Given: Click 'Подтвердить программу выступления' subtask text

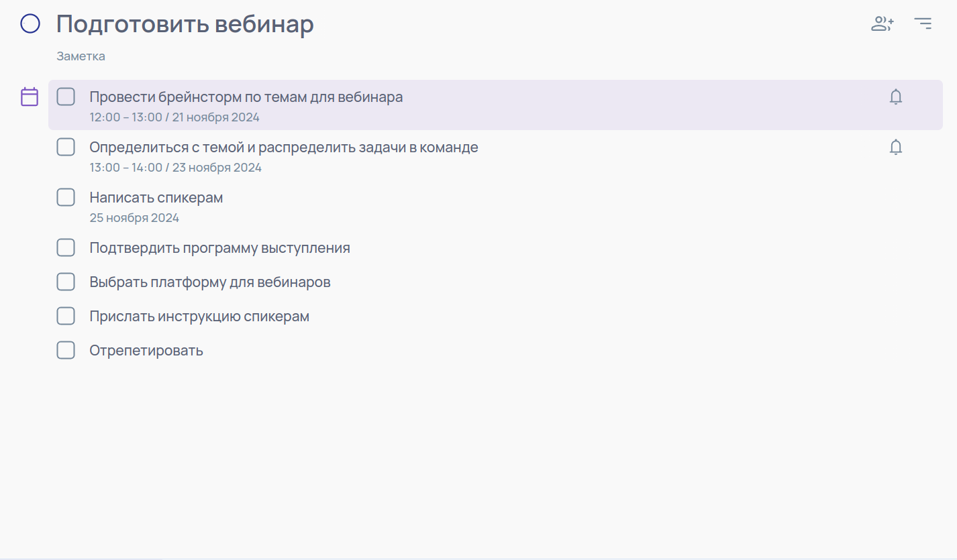Looking at the screenshot, I should 220,248.
